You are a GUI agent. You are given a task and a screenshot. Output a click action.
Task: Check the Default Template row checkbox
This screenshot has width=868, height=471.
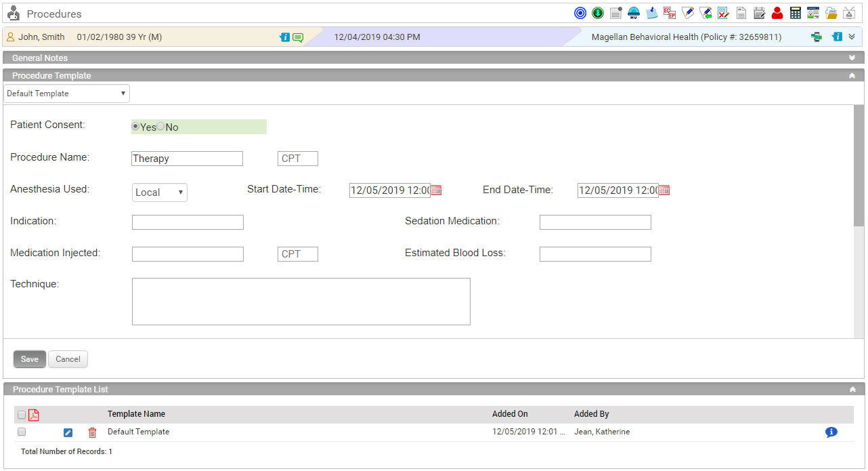point(22,432)
